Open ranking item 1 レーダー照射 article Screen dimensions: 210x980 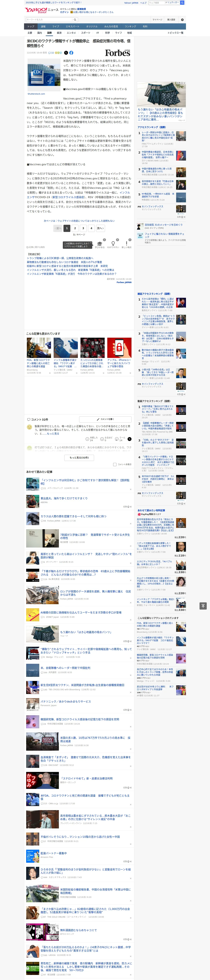point(158,136)
